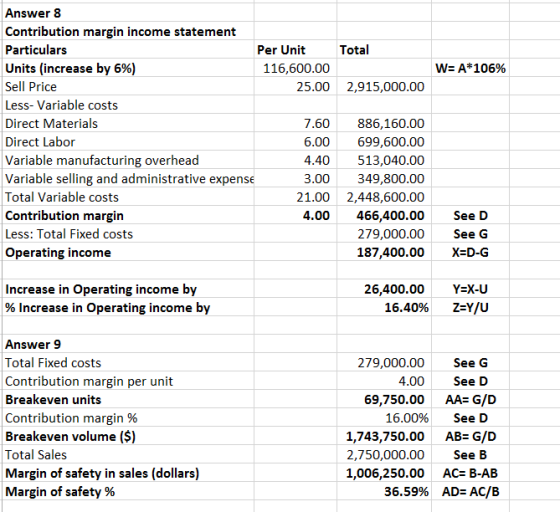This screenshot has width=560, height=512.
Task: Click the 'Breakeven units' label
Action: (x=53, y=400)
